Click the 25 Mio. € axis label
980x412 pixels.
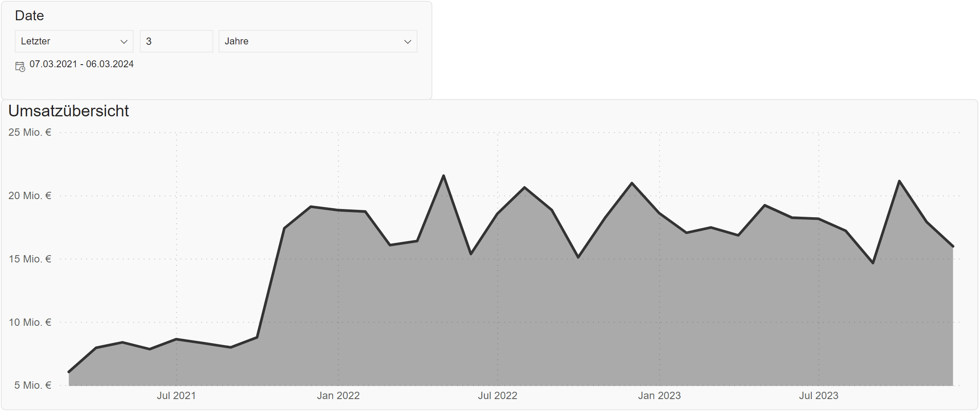[30, 132]
